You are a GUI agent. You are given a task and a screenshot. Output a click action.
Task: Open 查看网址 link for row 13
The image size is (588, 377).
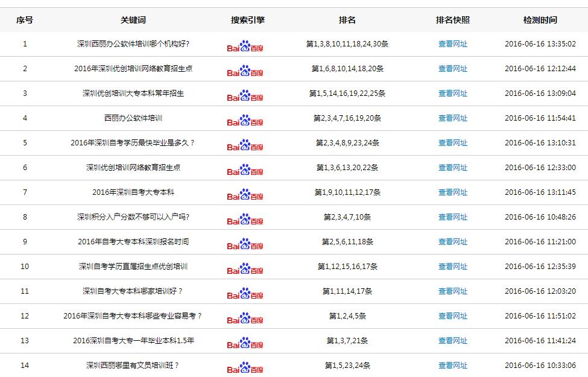click(x=453, y=341)
